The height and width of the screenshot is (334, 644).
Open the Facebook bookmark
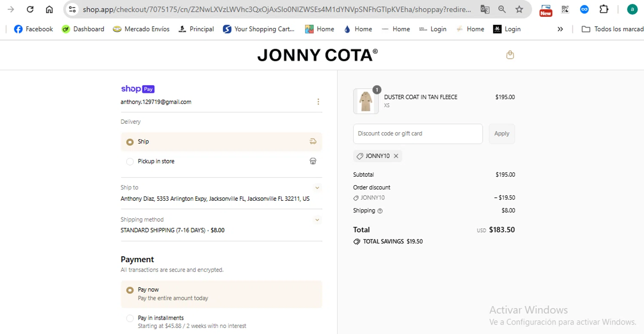tap(33, 29)
